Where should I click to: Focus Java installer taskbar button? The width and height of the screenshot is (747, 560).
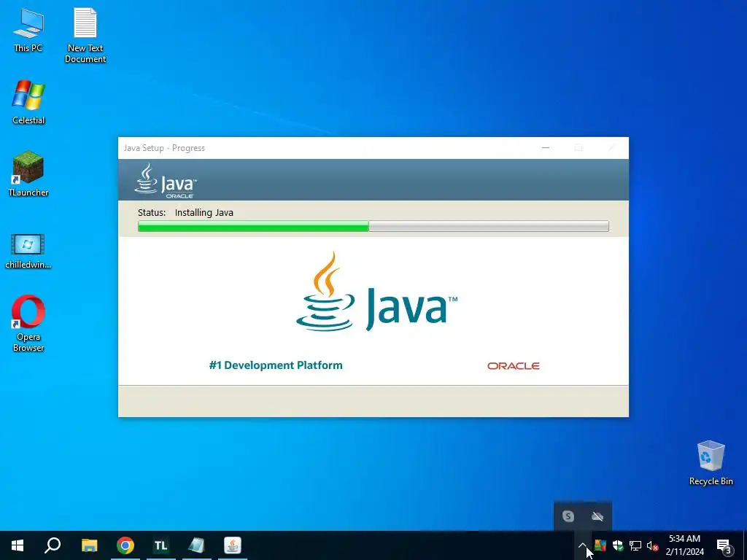click(233, 545)
